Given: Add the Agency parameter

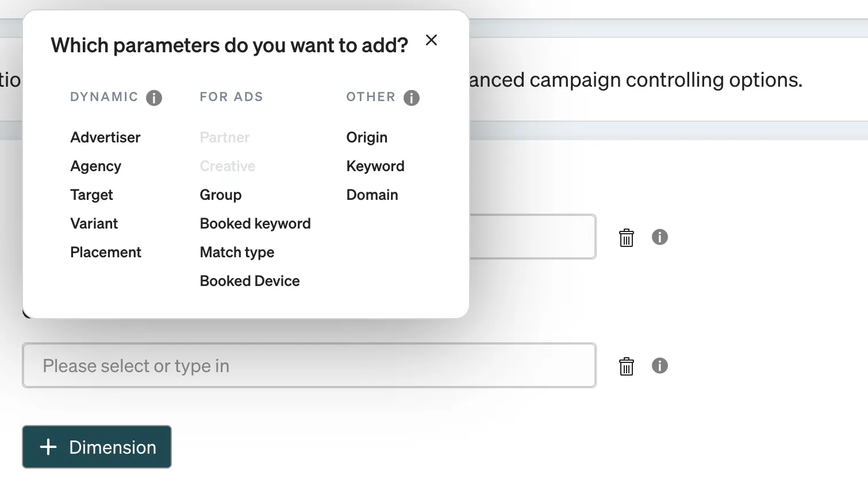Looking at the screenshot, I should [x=95, y=166].
